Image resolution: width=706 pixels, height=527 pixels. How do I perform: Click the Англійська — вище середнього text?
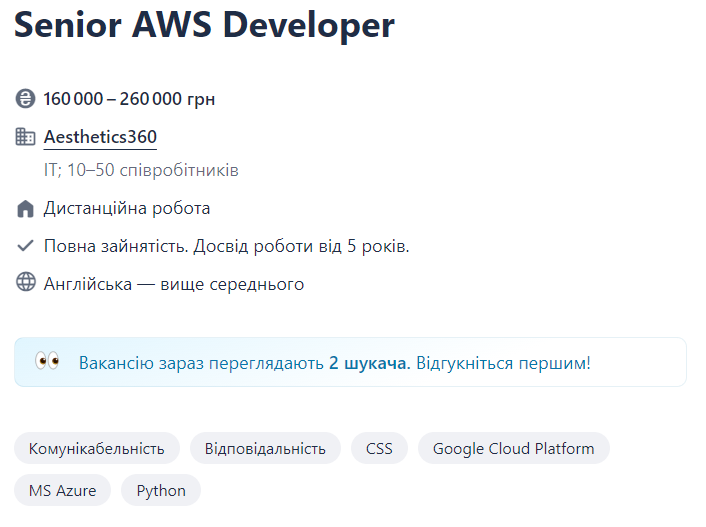174,284
